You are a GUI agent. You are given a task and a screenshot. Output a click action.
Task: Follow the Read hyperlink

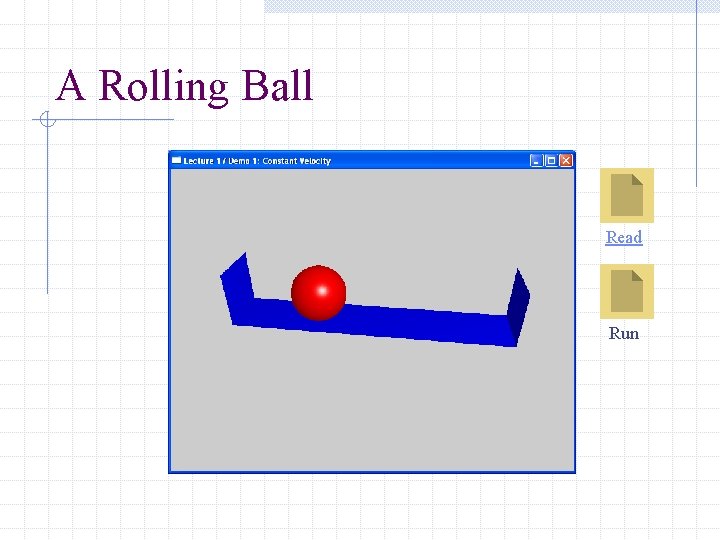pyautogui.click(x=624, y=237)
